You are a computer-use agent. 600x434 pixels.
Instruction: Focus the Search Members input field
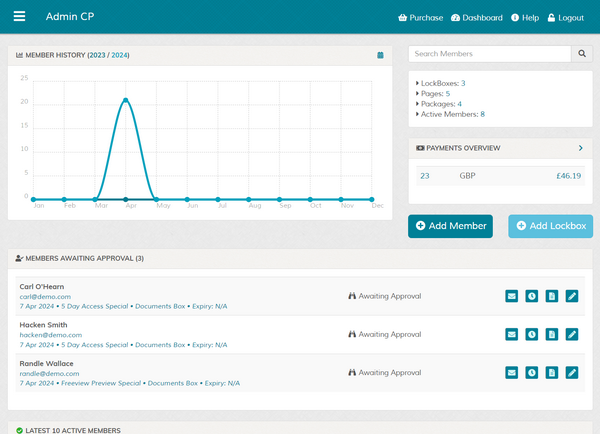pyautogui.click(x=490, y=54)
